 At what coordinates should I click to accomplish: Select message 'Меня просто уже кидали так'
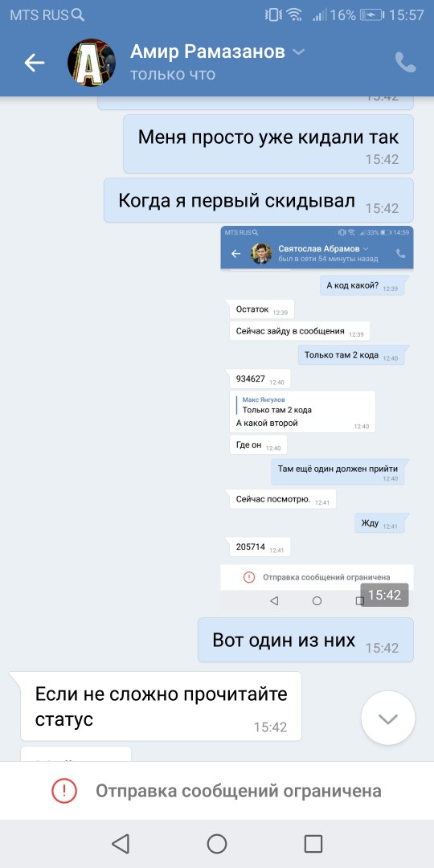[268, 144]
